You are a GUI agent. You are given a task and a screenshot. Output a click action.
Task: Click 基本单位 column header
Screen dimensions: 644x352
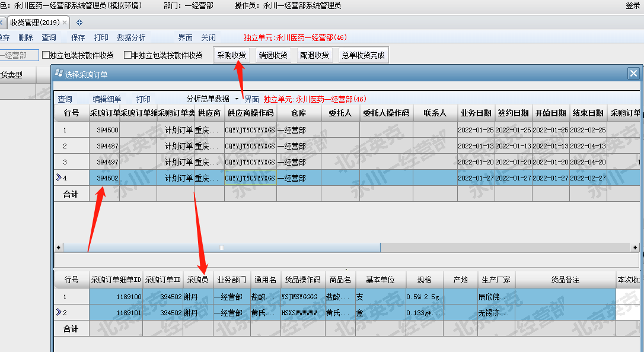point(381,280)
